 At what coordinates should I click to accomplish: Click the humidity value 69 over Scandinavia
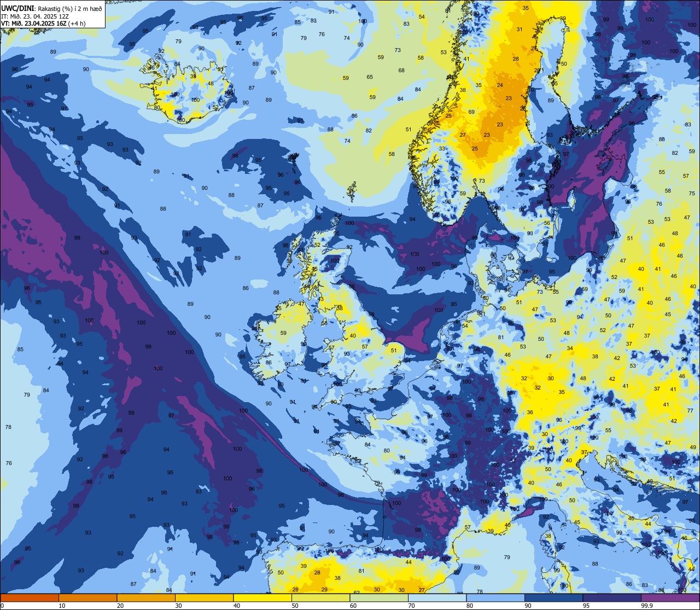(471, 112)
